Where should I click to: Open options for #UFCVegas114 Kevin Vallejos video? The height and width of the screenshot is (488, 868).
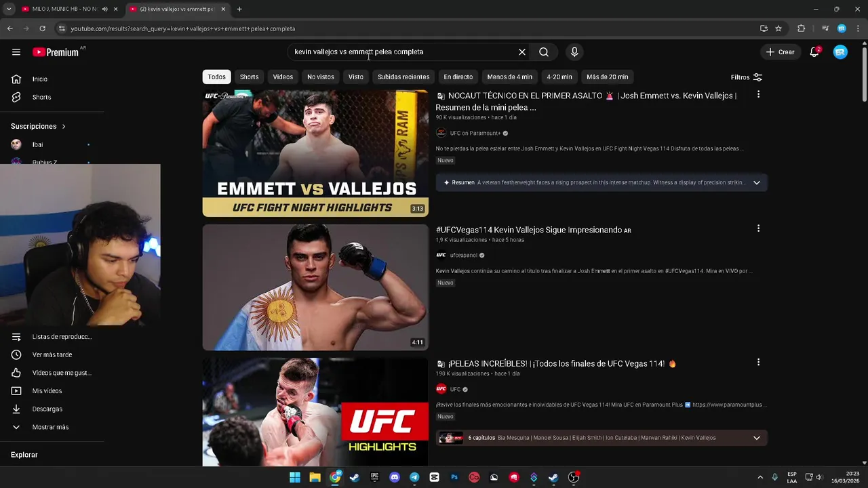(758, 228)
